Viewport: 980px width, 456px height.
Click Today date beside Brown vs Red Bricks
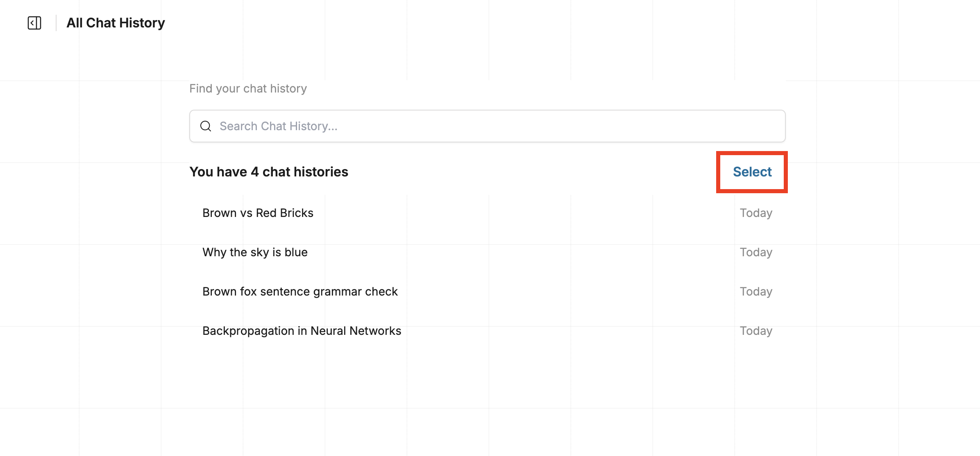pos(756,213)
